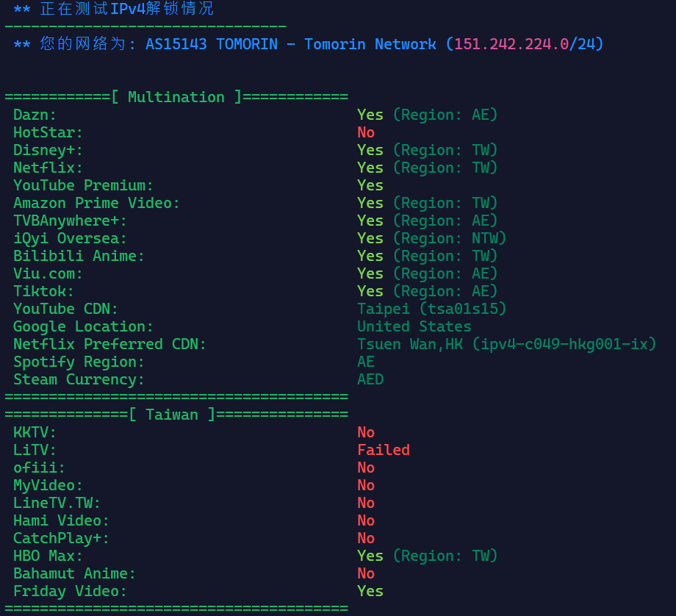Image resolution: width=676 pixels, height=616 pixels.
Task: Click the Yes status beside Friday Video
Action: [370, 591]
